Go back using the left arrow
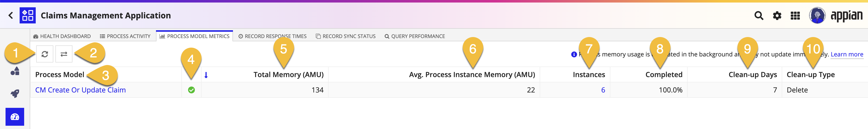 (x=11, y=16)
